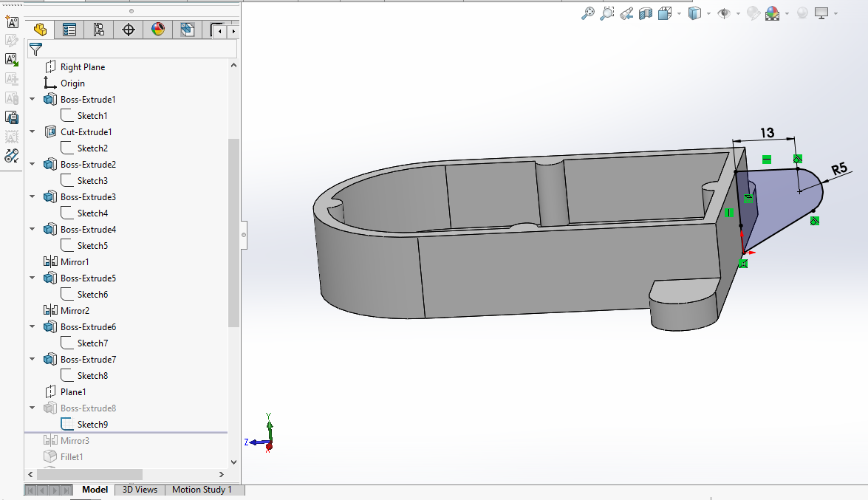Image resolution: width=868 pixels, height=500 pixels.
Task: Open the ConfigurationManager tab
Action: [99, 30]
